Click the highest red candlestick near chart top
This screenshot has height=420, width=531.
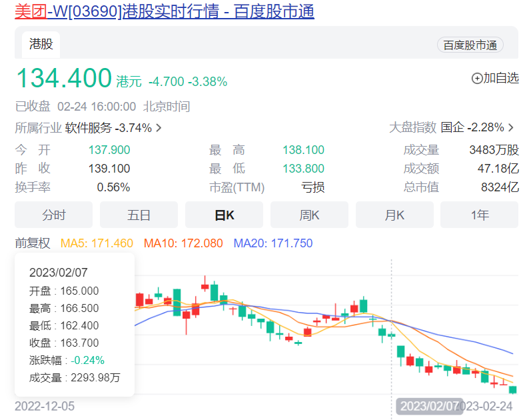click(x=205, y=285)
